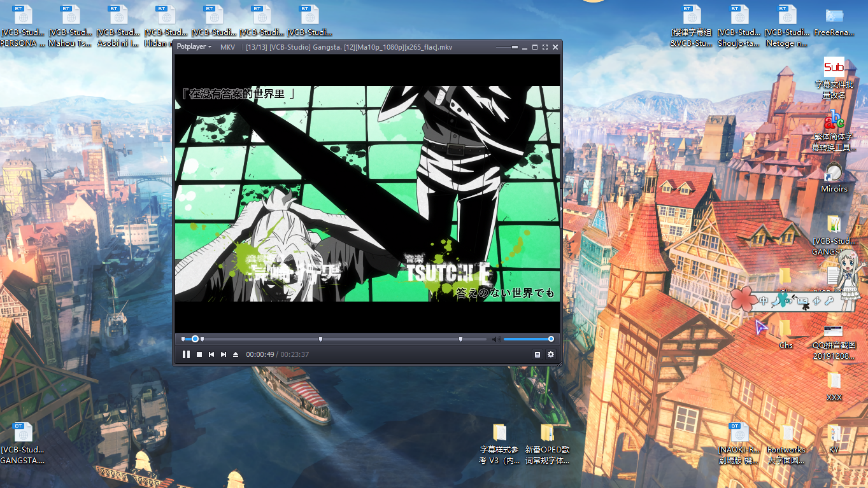Seek to the middle of the progress bar
868x488 pixels.
coord(334,339)
